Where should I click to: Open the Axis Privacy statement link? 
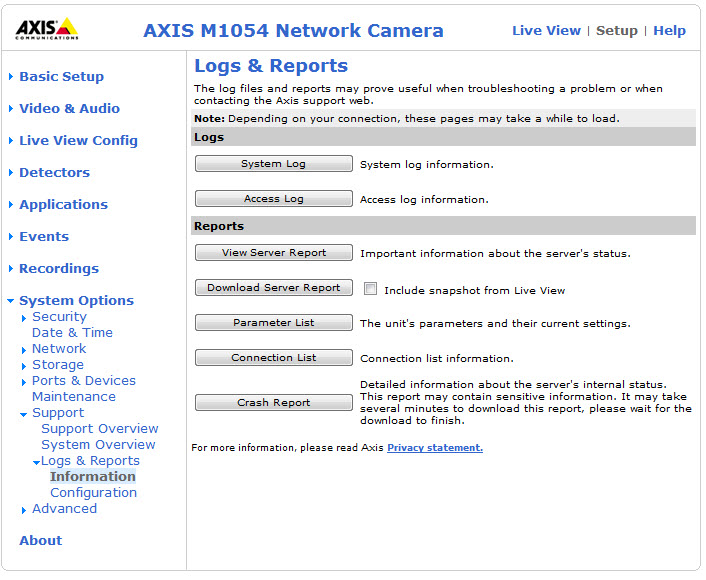[x=435, y=449]
